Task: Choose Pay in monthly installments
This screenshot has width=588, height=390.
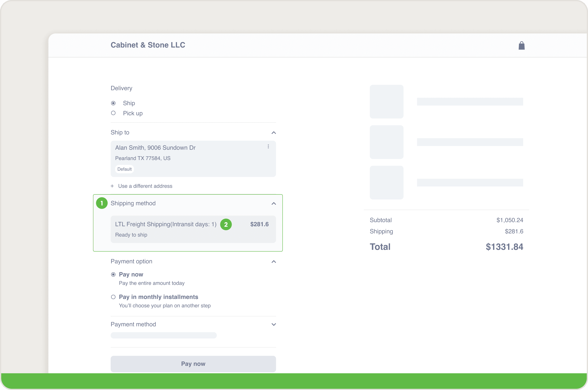Action: pos(113,297)
